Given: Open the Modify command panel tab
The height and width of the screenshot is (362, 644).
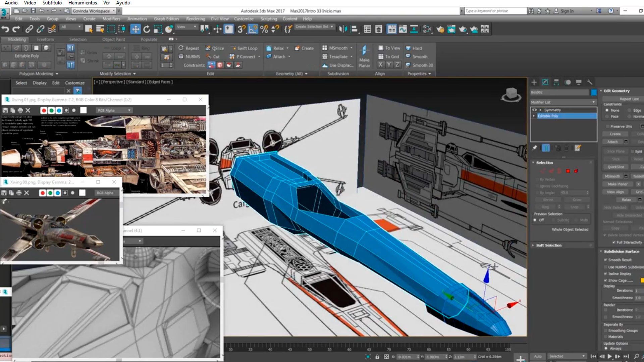Looking at the screenshot, I should 545,82.
